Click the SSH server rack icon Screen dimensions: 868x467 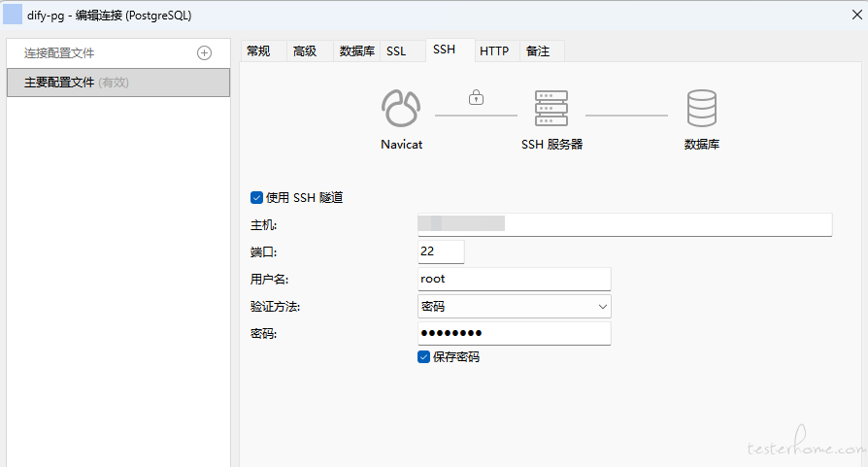[551, 108]
